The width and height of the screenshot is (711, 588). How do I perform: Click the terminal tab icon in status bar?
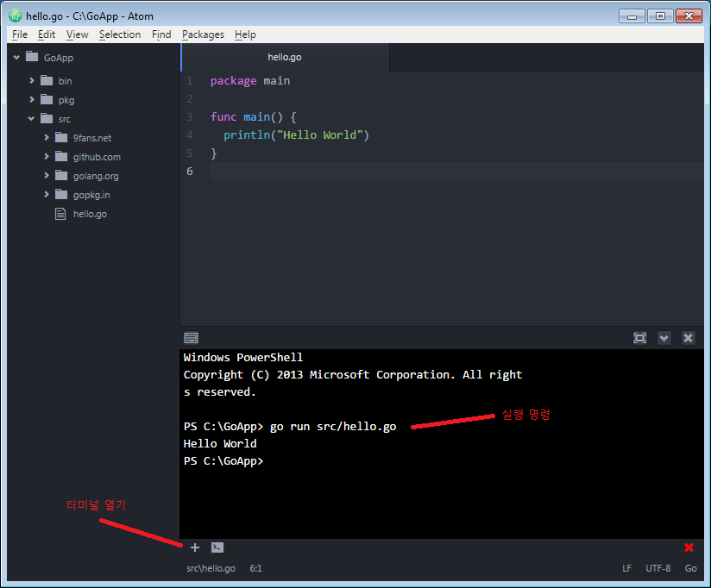coord(217,547)
